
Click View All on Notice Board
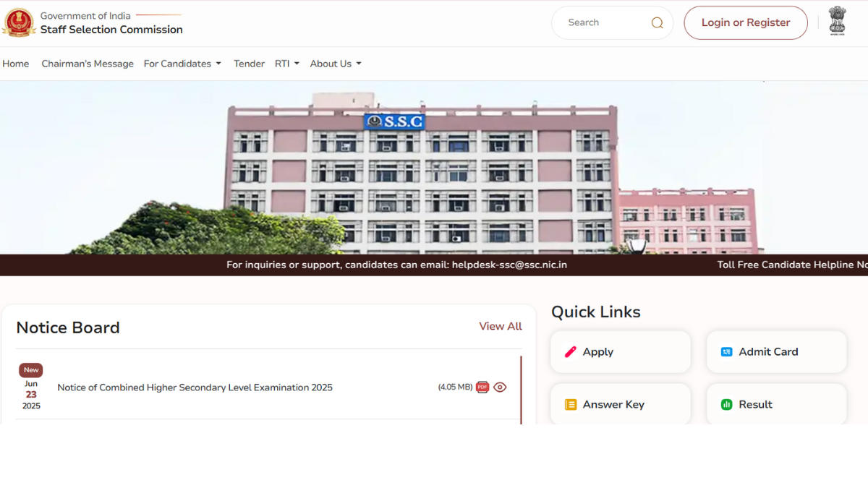[501, 327]
